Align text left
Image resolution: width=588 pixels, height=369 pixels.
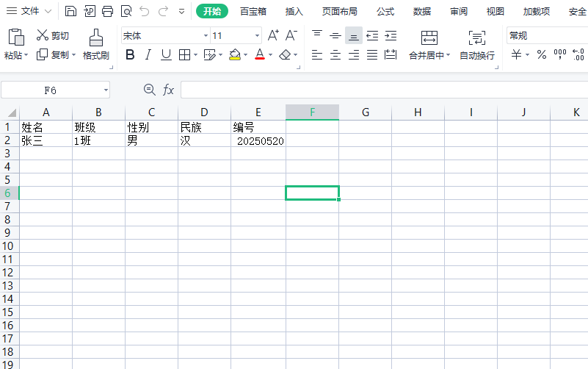click(317, 55)
